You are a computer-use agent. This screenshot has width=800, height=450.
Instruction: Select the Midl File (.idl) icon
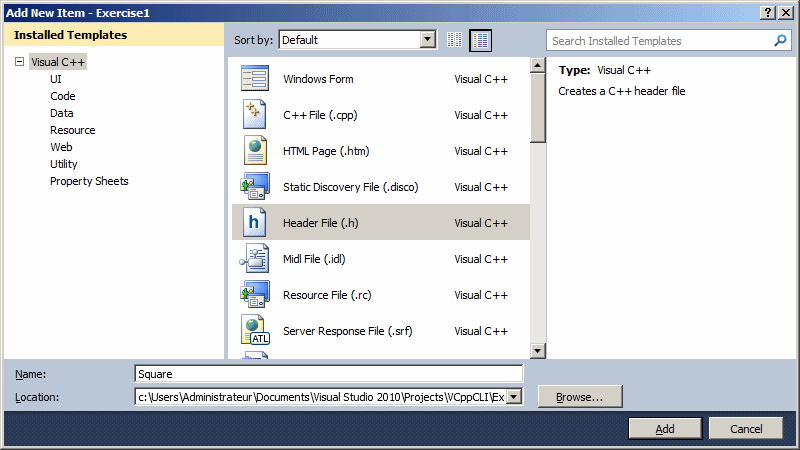point(255,259)
